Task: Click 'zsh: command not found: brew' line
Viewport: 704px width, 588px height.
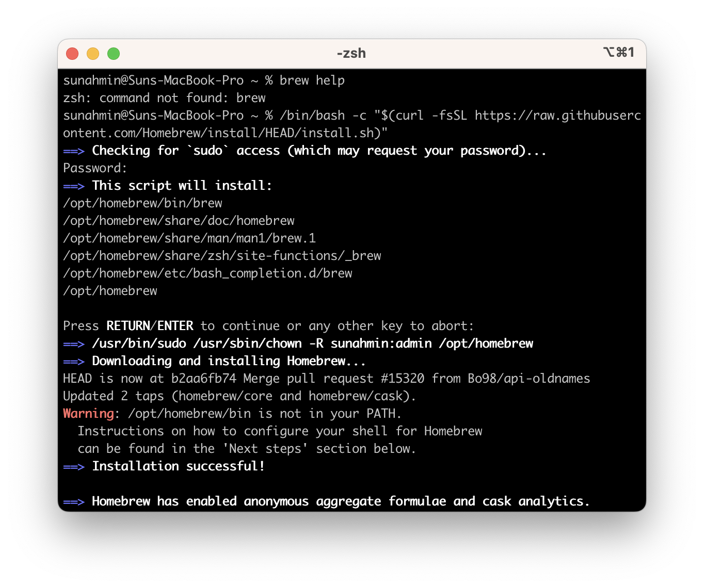Action: (164, 98)
